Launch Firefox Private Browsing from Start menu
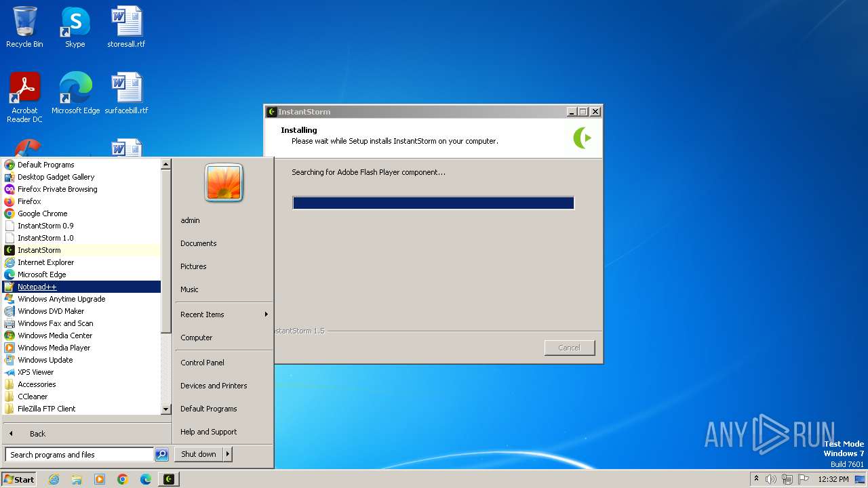The height and width of the screenshot is (488, 868). click(81, 189)
